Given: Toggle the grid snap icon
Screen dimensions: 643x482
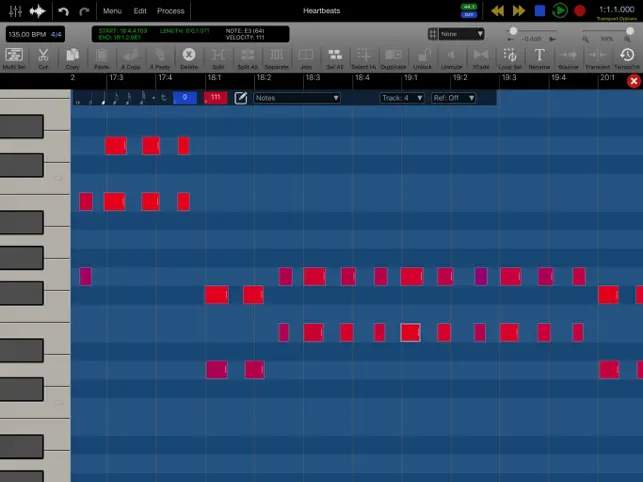Looking at the screenshot, I should pyautogui.click(x=433, y=34).
